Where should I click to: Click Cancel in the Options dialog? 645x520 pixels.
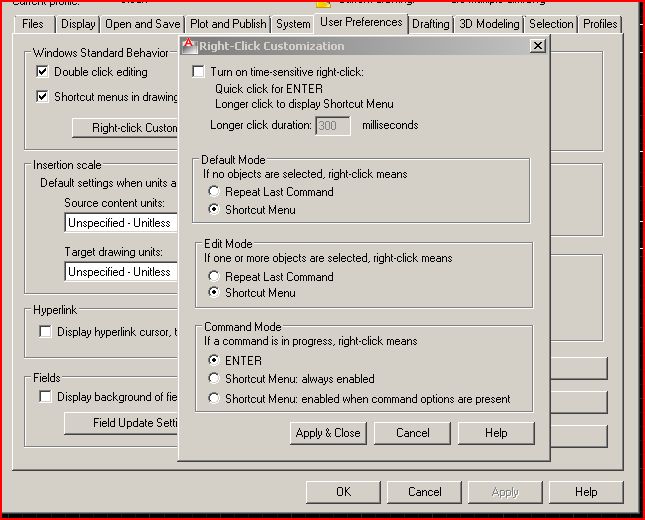point(425,492)
